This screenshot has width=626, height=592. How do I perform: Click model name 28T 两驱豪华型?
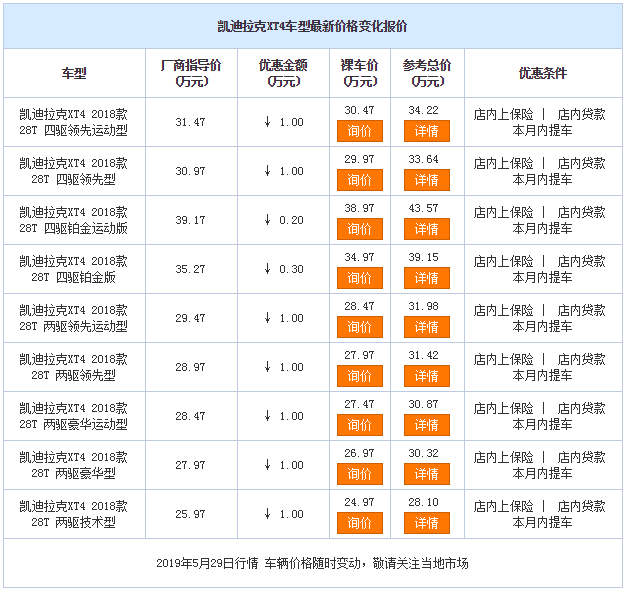(74, 465)
